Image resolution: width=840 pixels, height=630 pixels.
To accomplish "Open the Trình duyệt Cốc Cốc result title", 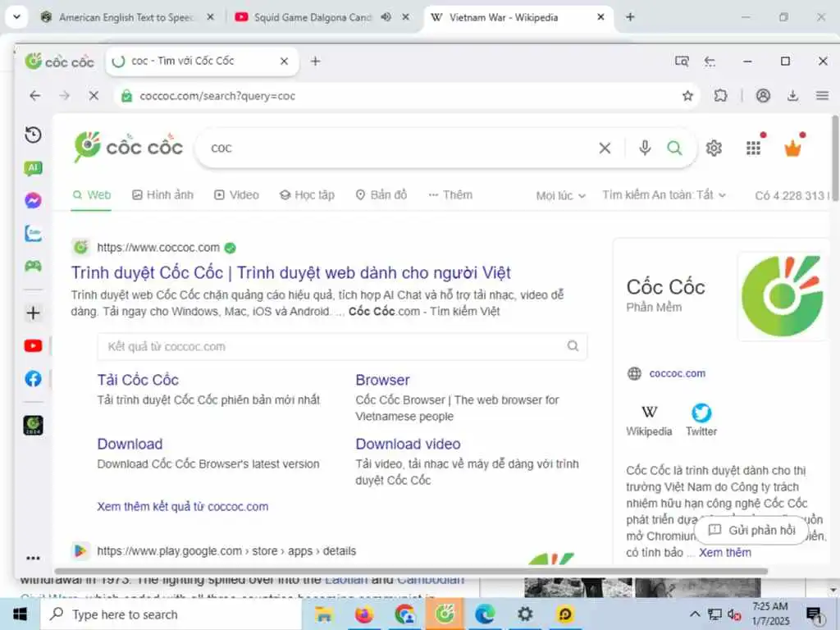I will (291, 272).
